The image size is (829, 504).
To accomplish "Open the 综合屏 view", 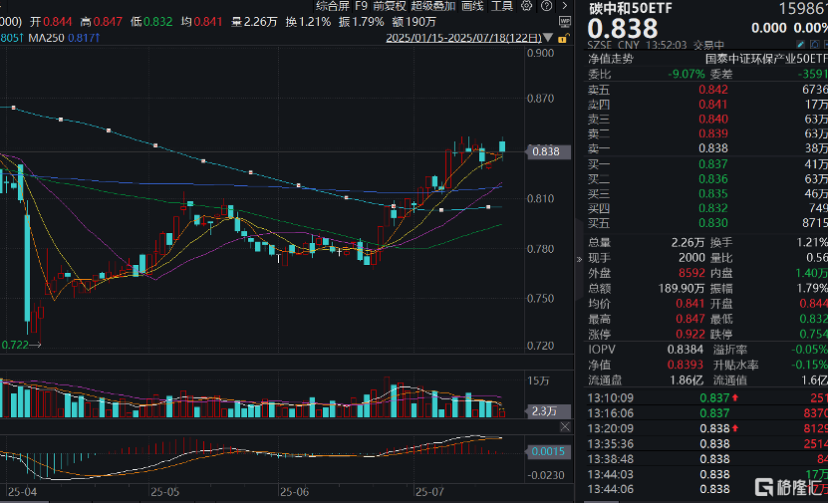I will tap(333, 6).
